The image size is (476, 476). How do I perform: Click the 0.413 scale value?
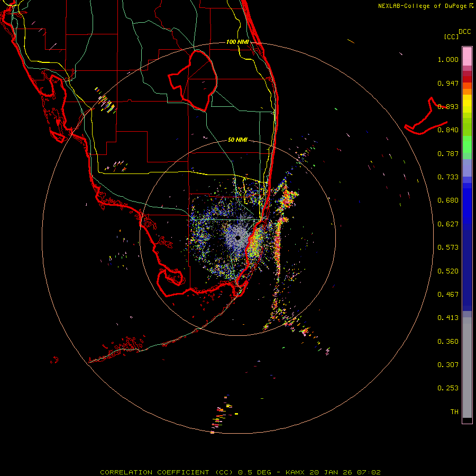pyautogui.click(x=448, y=318)
